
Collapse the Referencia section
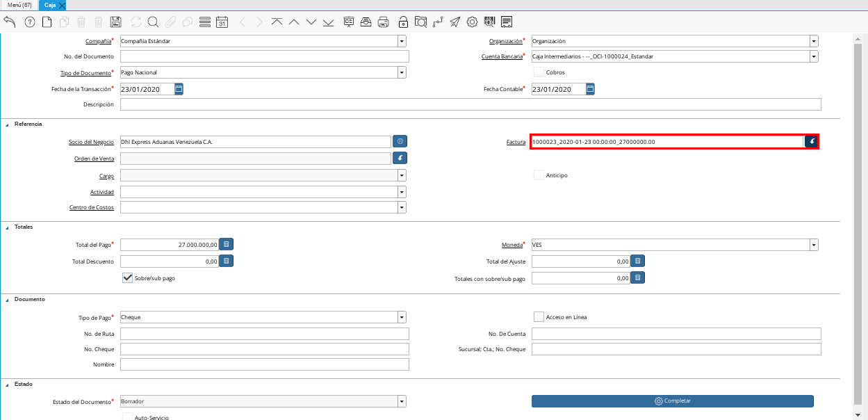(x=8, y=124)
